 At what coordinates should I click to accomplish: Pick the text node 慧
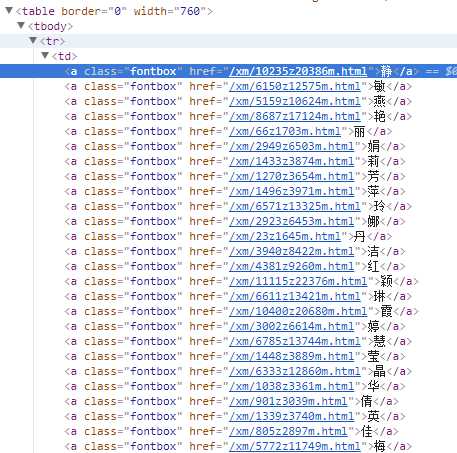click(380, 341)
